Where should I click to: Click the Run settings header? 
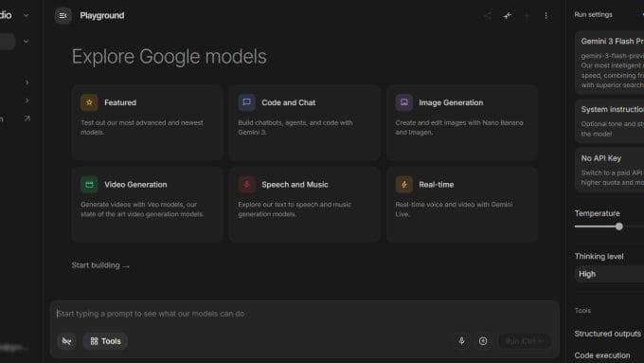tap(593, 14)
